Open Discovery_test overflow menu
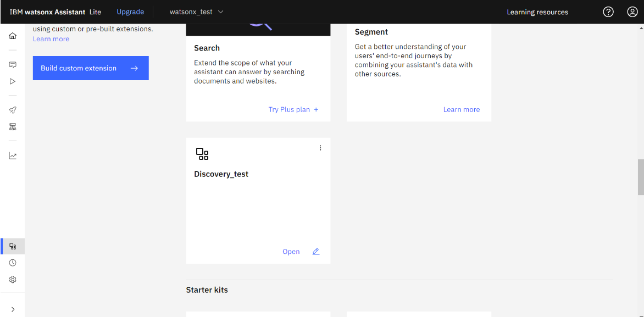Viewport: 644px width, 317px height. pyautogui.click(x=320, y=148)
